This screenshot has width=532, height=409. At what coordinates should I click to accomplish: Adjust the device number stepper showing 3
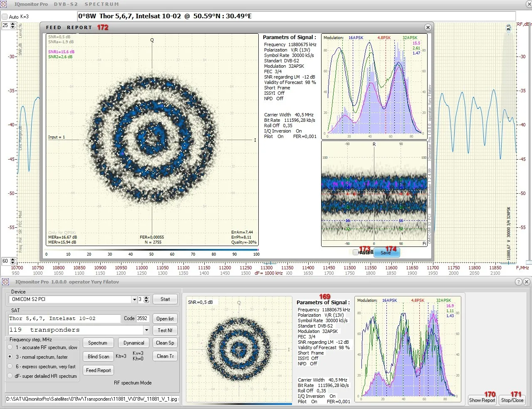(146, 299)
